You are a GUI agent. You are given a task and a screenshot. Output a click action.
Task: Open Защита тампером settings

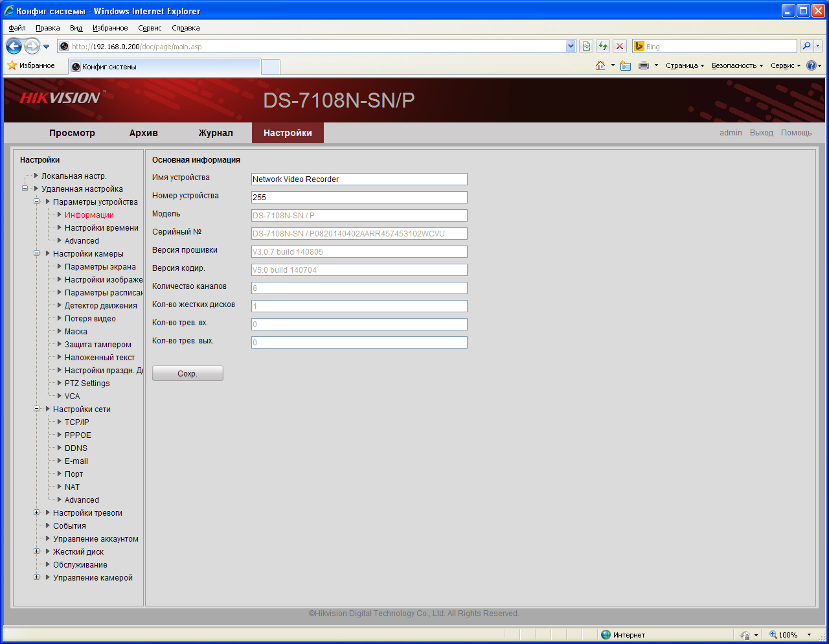point(98,344)
